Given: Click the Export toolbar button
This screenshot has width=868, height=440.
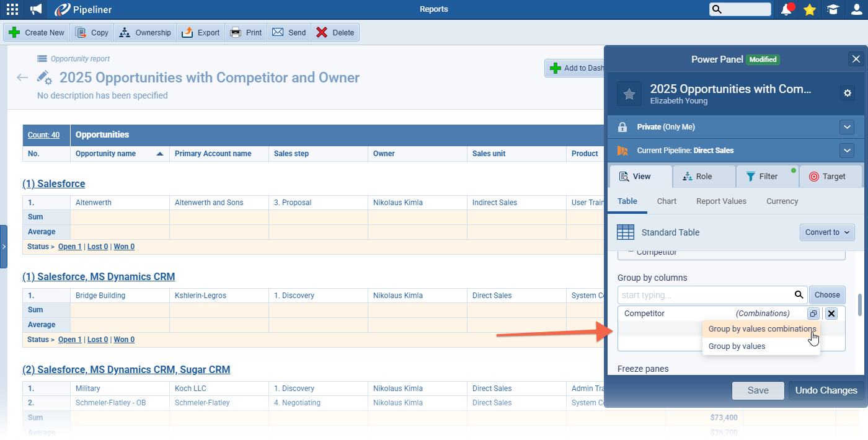Looking at the screenshot, I should tap(201, 33).
